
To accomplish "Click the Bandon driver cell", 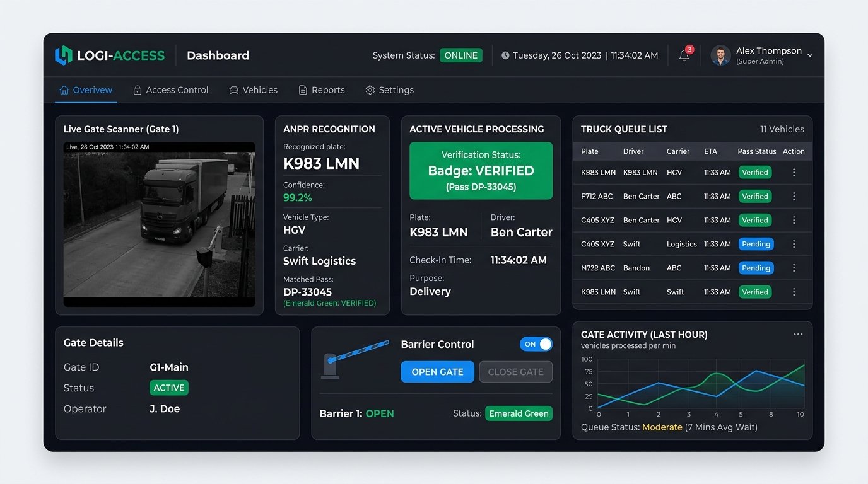I will 636,268.
